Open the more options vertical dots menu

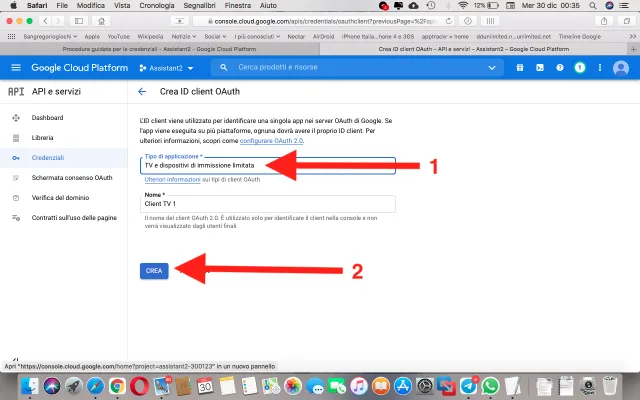click(x=598, y=67)
